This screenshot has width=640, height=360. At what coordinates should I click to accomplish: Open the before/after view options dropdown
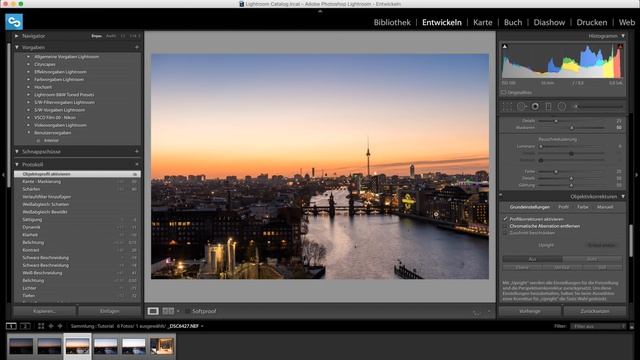pyautogui.click(x=178, y=311)
